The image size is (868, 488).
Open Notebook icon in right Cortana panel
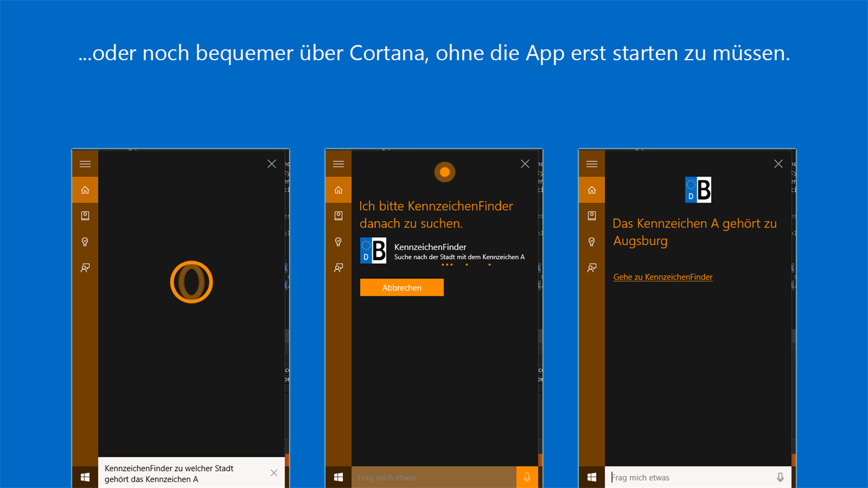tap(591, 216)
